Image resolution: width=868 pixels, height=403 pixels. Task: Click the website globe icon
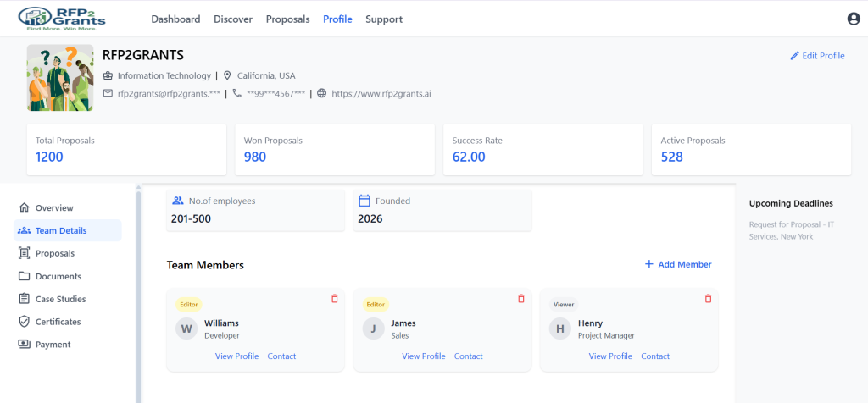321,93
